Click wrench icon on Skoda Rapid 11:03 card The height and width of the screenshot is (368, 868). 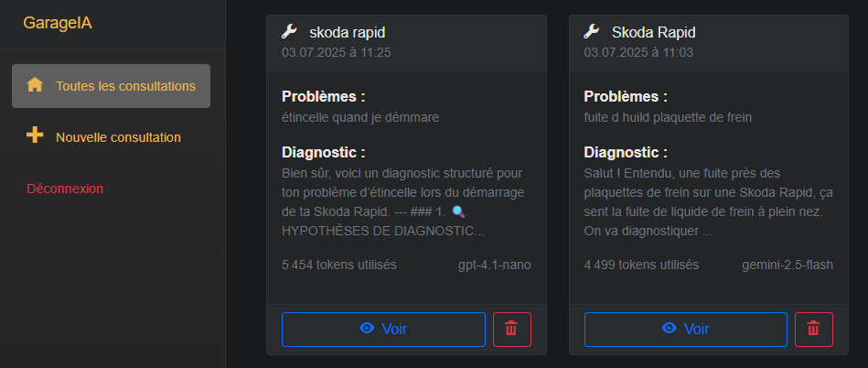click(591, 32)
